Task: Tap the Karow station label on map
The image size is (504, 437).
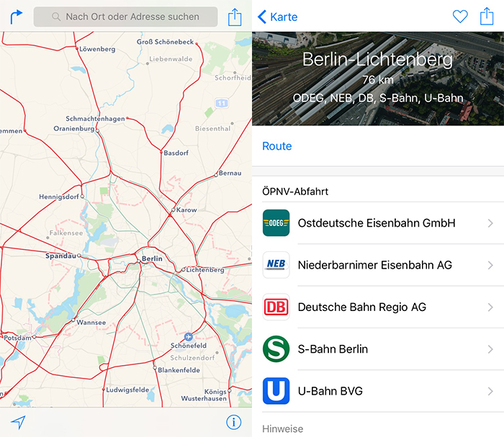Action: point(186,210)
